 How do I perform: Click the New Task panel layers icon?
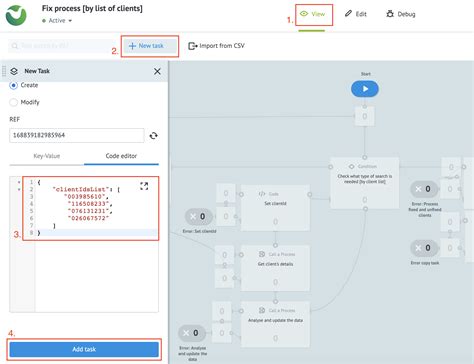tap(14, 71)
